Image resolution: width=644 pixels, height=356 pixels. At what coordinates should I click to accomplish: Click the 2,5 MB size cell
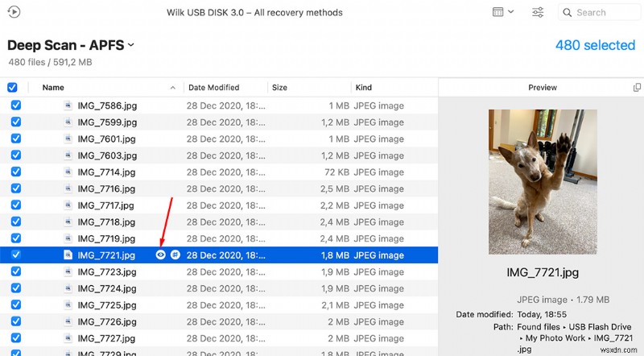(335, 188)
